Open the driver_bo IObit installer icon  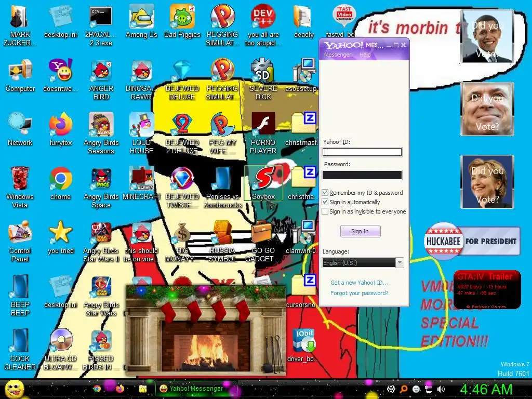tap(303, 345)
